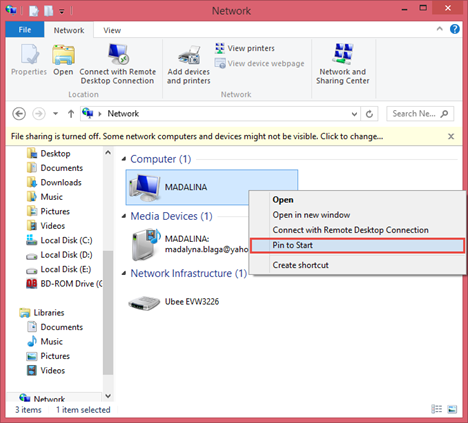Open Customize Quick Access Toolbar dropdown
This screenshot has width=468, height=423.
click(62, 11)
